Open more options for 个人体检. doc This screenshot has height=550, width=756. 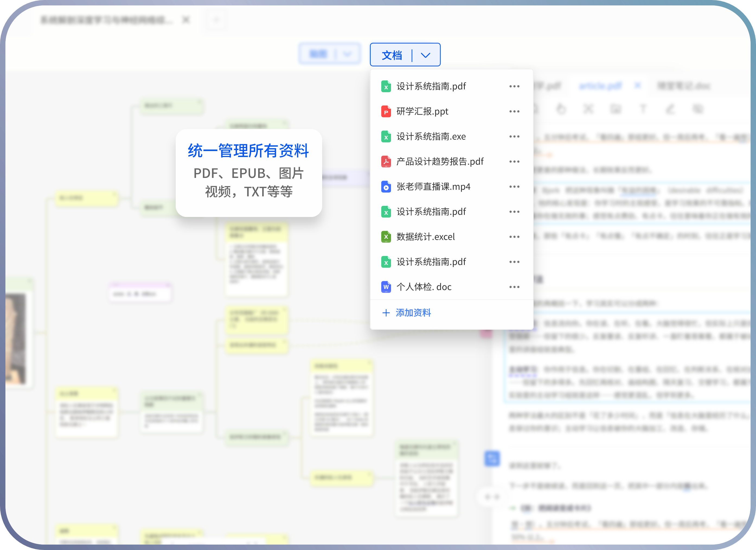click(x=514, y=287)
